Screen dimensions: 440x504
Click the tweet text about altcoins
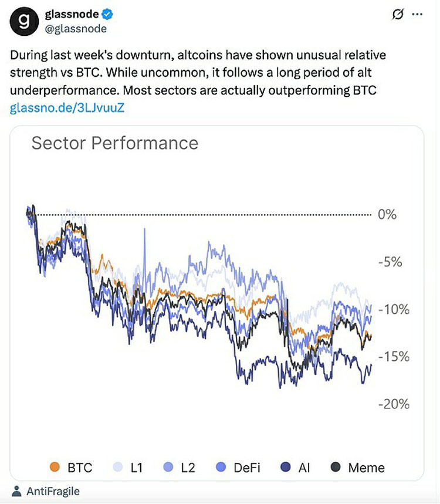[198, 73]
